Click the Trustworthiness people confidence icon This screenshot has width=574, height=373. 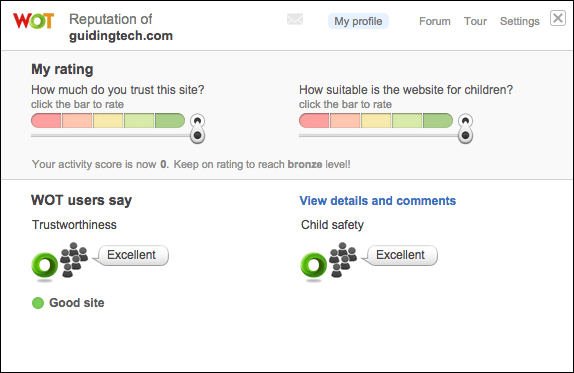tap(74, 260)
